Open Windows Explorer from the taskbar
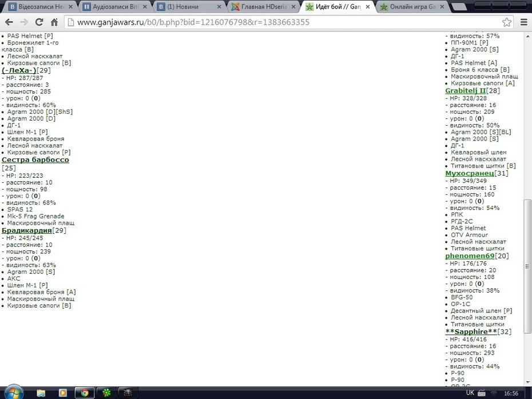The image size is (532, 399). click(x=41, y=393)
